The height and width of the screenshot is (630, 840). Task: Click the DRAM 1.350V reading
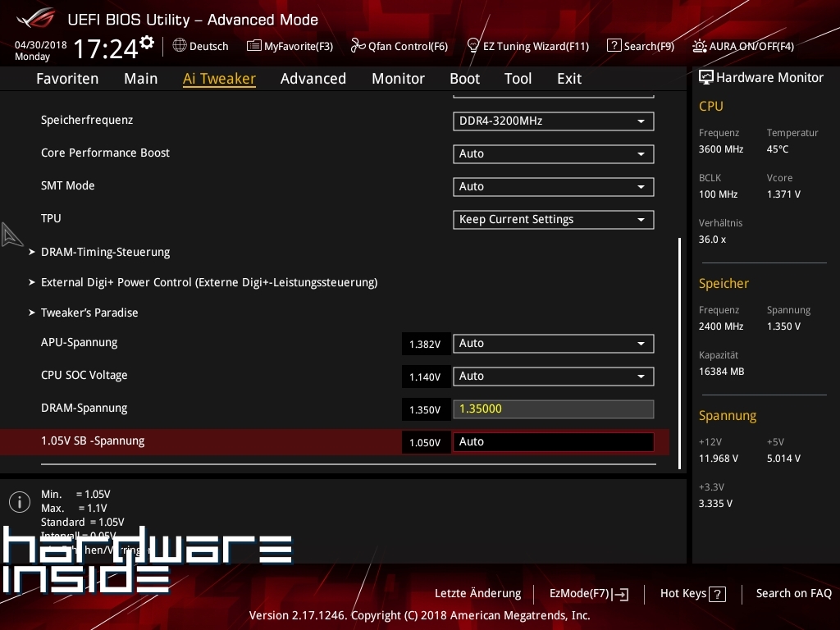point(425,410)
